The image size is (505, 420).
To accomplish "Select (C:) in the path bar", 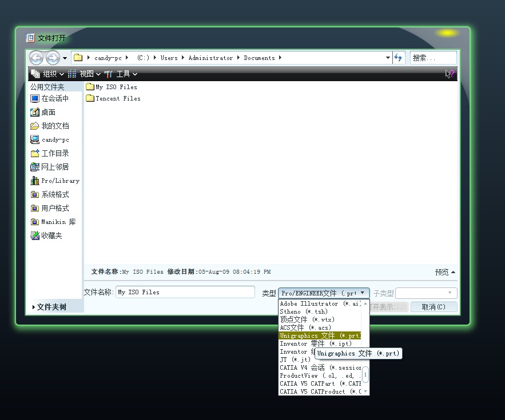I will [x=143, y=58].
